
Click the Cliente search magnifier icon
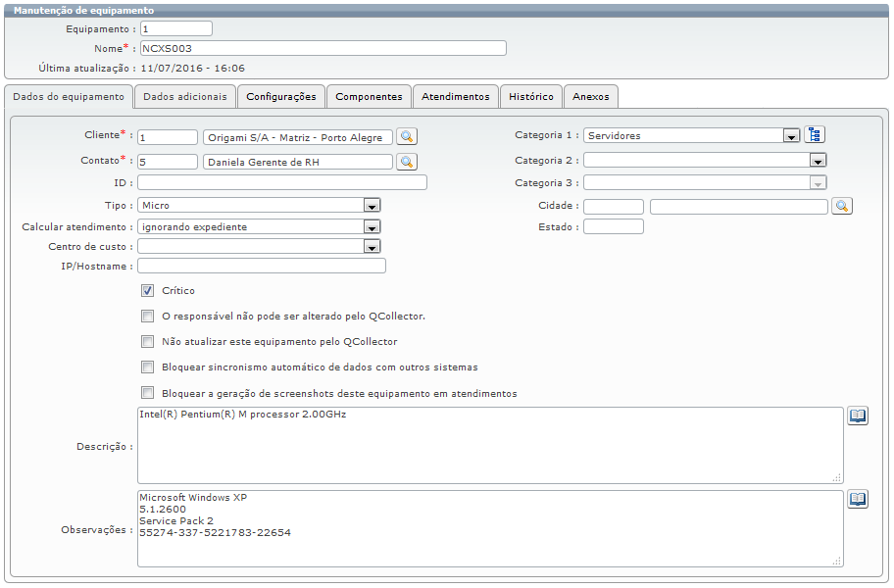coord(406,136)
